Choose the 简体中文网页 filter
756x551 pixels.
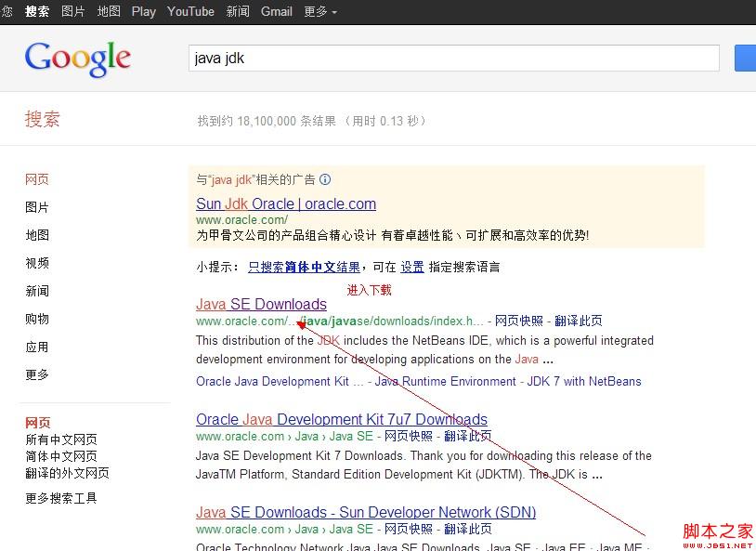coord(61,456)
